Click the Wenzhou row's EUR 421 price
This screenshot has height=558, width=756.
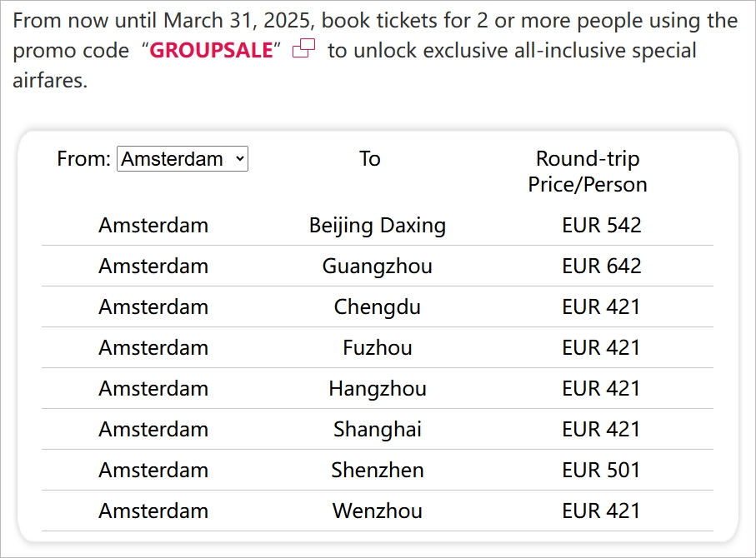point(602,511)
